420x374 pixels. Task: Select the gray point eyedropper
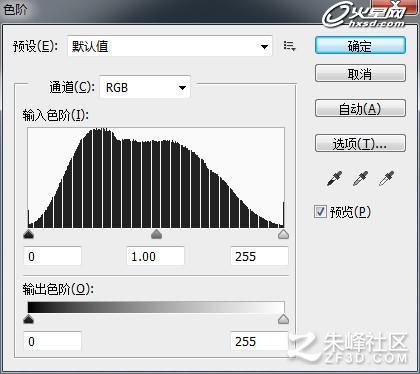[x=360, y=178]
